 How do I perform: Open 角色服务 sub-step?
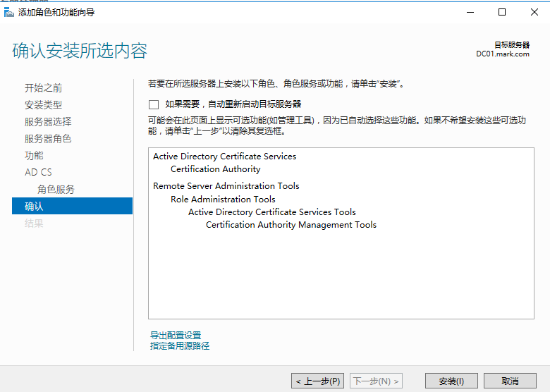point(56,190)
